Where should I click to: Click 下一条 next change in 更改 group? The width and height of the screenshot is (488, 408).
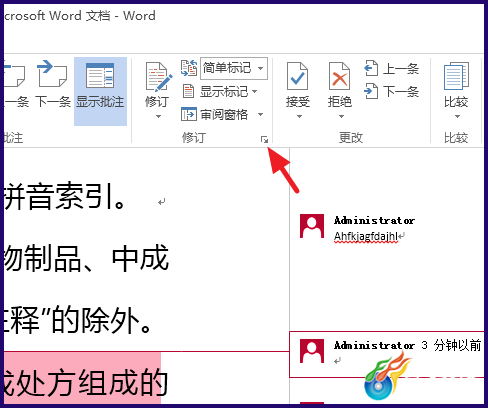click(392, 91)
